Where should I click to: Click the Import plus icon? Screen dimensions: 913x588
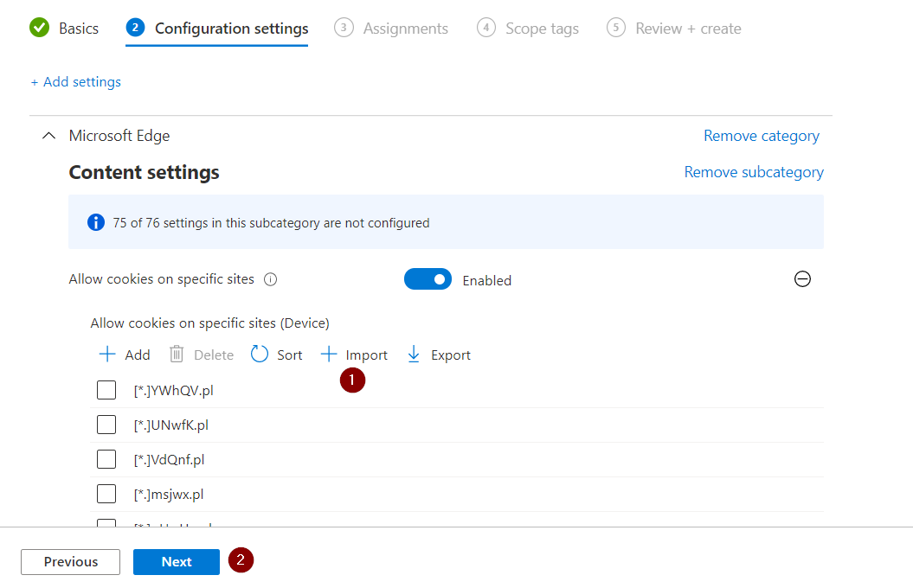click(329, 355)
